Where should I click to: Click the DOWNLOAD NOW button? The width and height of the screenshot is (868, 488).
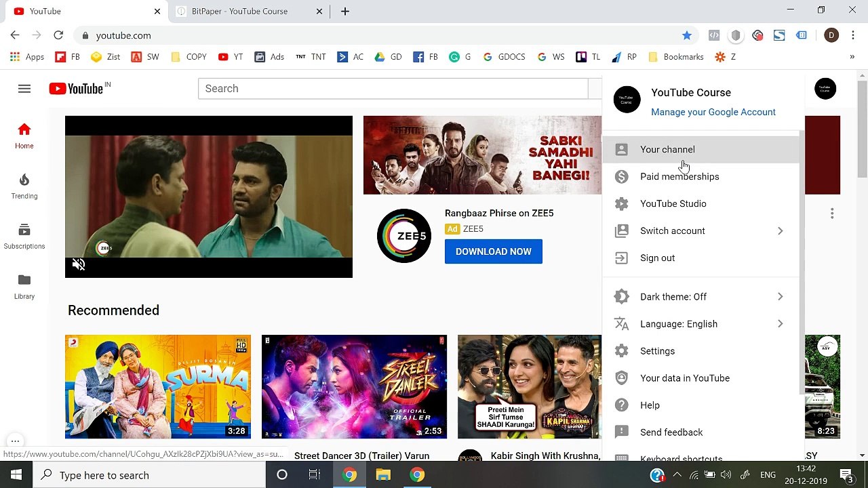(494, 251)
